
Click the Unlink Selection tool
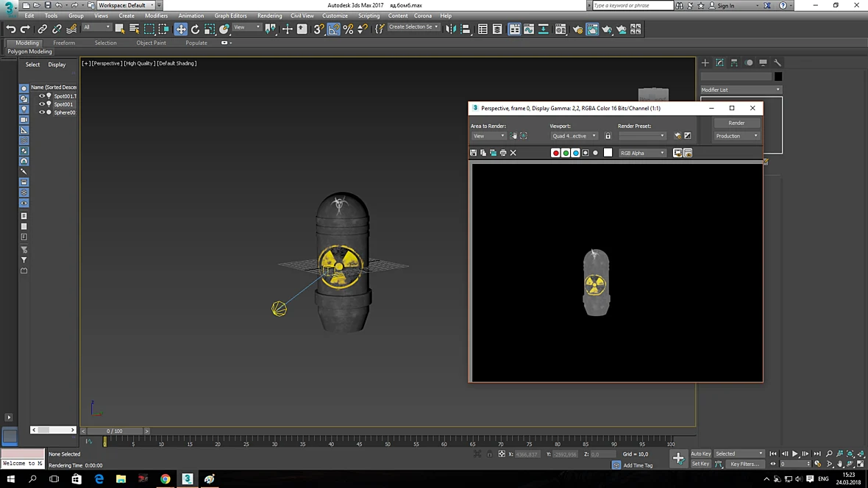57,29
